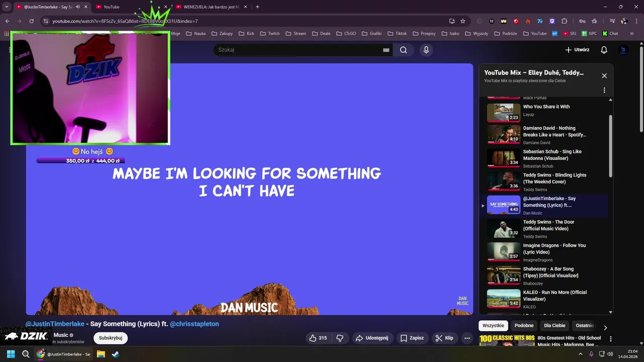Open the Chrome three-dot menu
Image resolution: width=644 pixels, height=362 pixels.
(x=635, y=21)
